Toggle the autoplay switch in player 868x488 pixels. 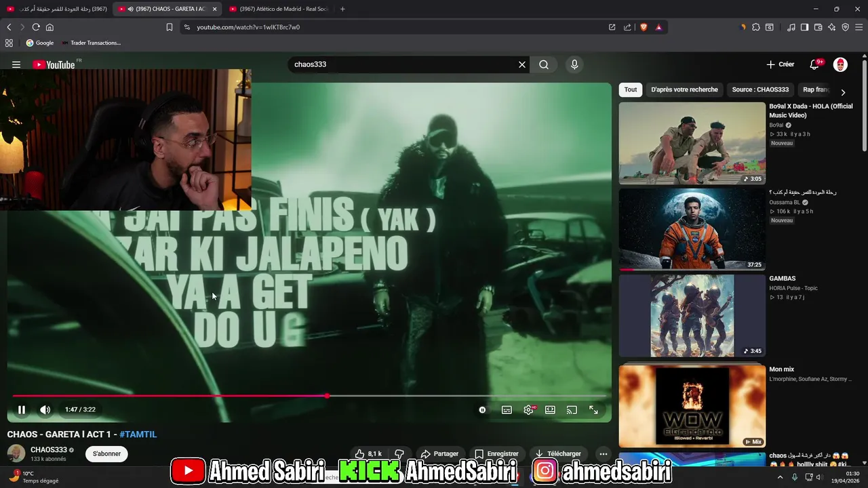(482, 409)
